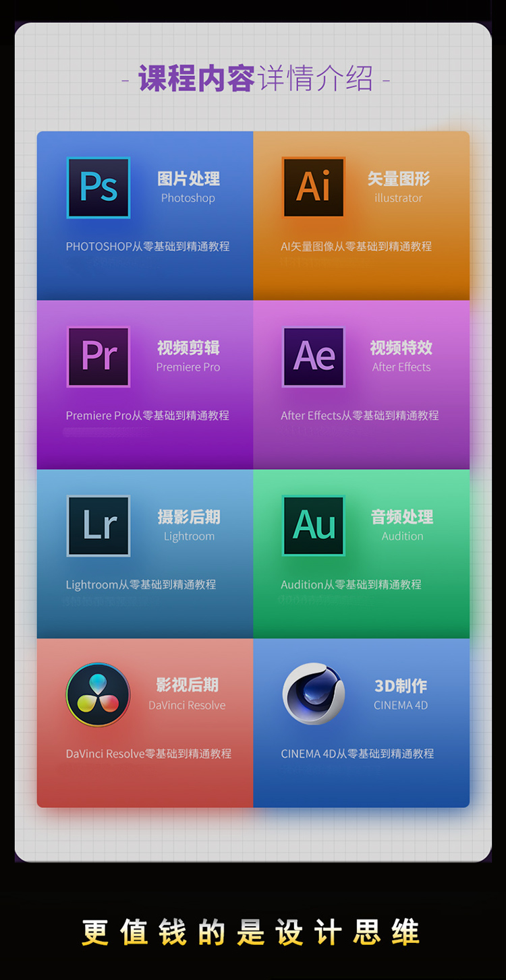The width and height of the screenshot is (506, 980).
Task: Select the 影视后期 heading
Action: [188, 685]
